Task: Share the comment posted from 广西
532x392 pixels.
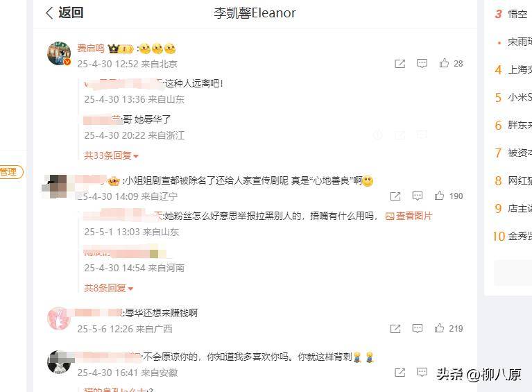Action: click(395, 328)
